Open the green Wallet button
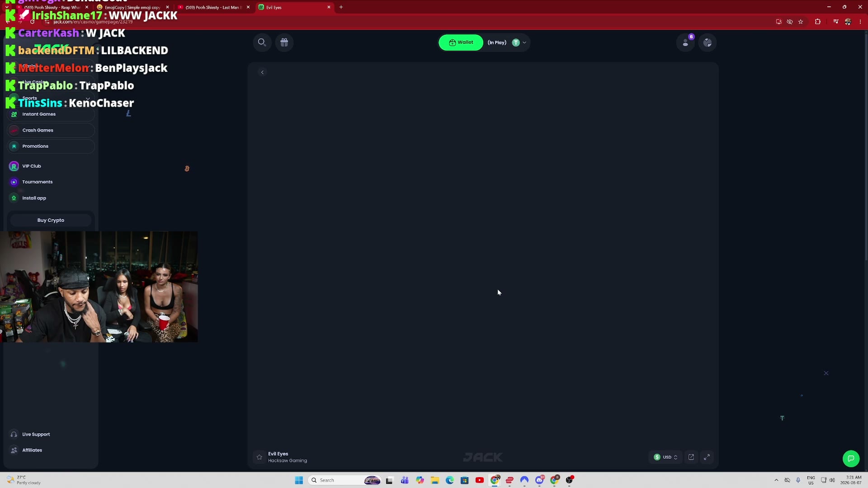The height and width of the screenshot is (488, 868). (461, 42)
